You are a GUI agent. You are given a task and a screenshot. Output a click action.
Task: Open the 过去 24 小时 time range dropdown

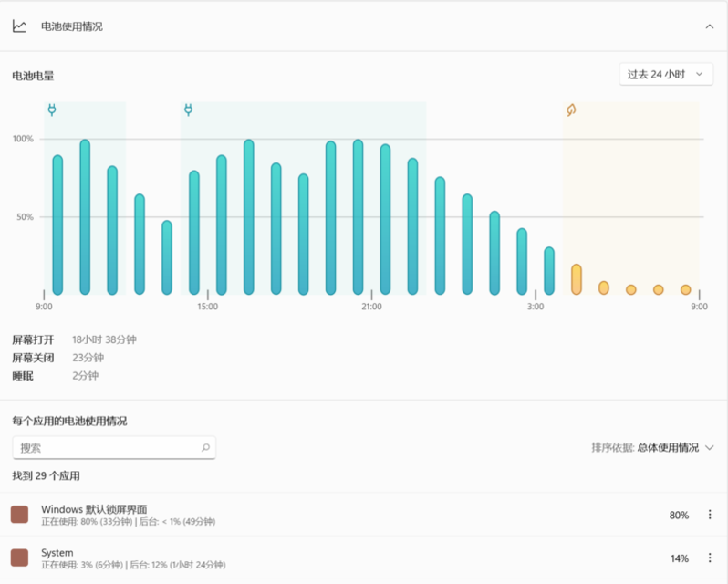(665, 74)
